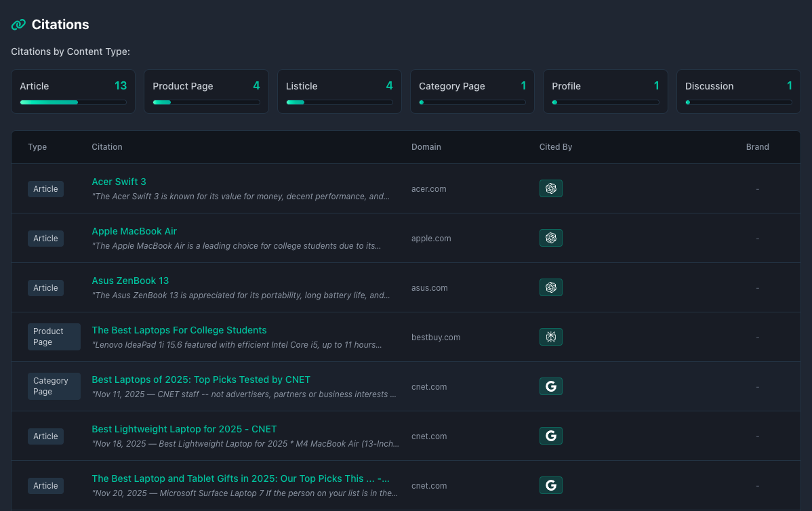Click ChatGPT icon in Acer Swift 3 row

[550, 188]
